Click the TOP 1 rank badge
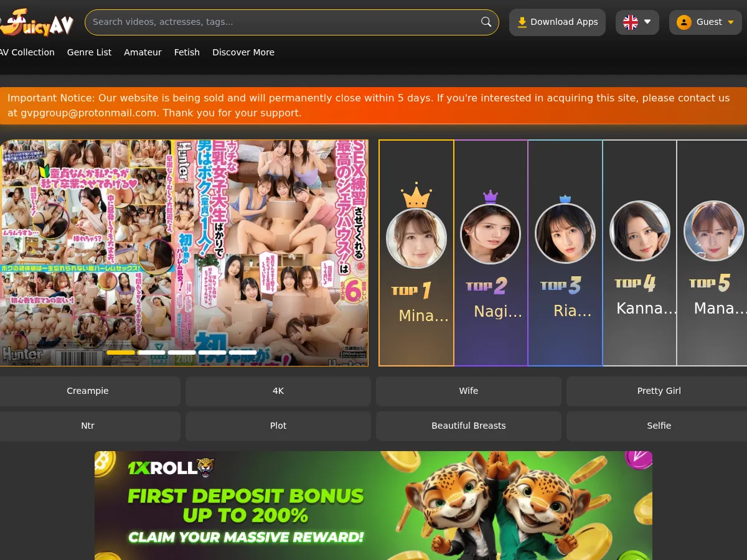Screen dimensions: 747x560 tap(411, 290)
